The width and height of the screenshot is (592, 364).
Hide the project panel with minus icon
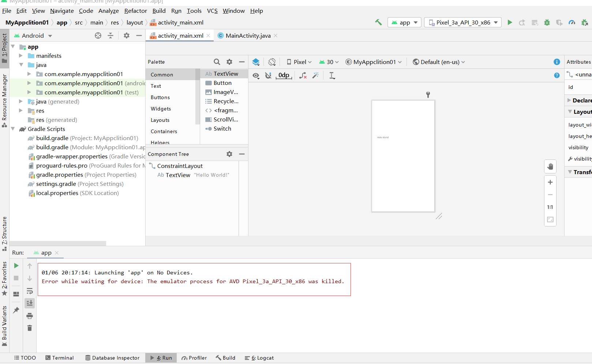pyautogui.click(x=139, y=35)
